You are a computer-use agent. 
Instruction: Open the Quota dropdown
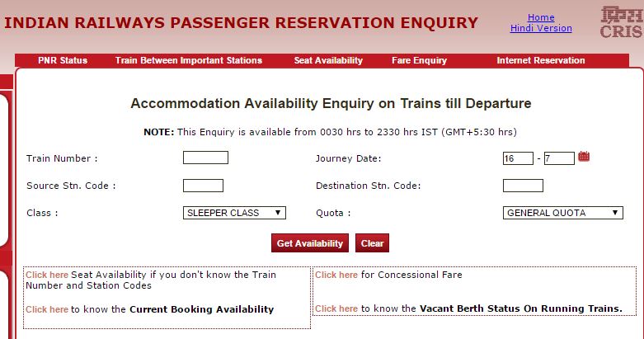[x=563, y=213]
